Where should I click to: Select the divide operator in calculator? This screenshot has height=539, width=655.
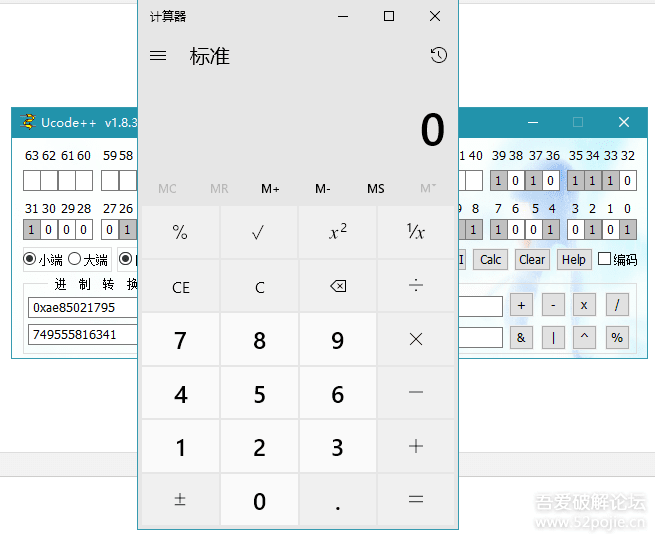416,286
